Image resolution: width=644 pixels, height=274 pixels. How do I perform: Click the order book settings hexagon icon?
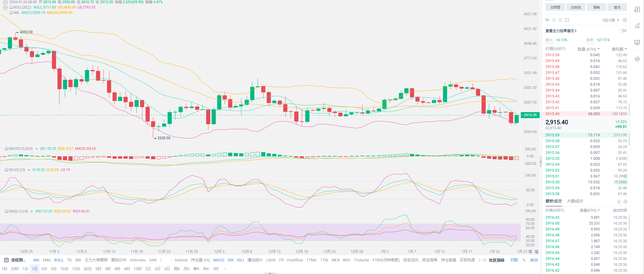coord(625,20)
